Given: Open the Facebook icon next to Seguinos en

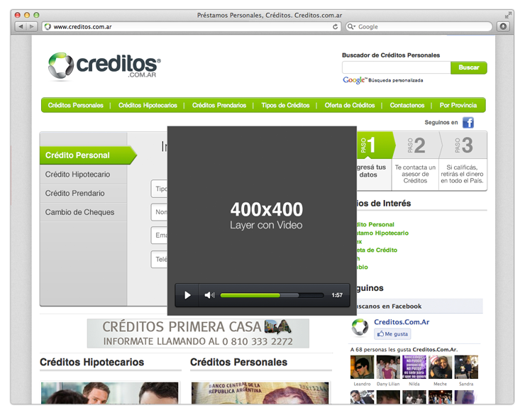Looking at the screenshot, I should (x=468, y=123).
